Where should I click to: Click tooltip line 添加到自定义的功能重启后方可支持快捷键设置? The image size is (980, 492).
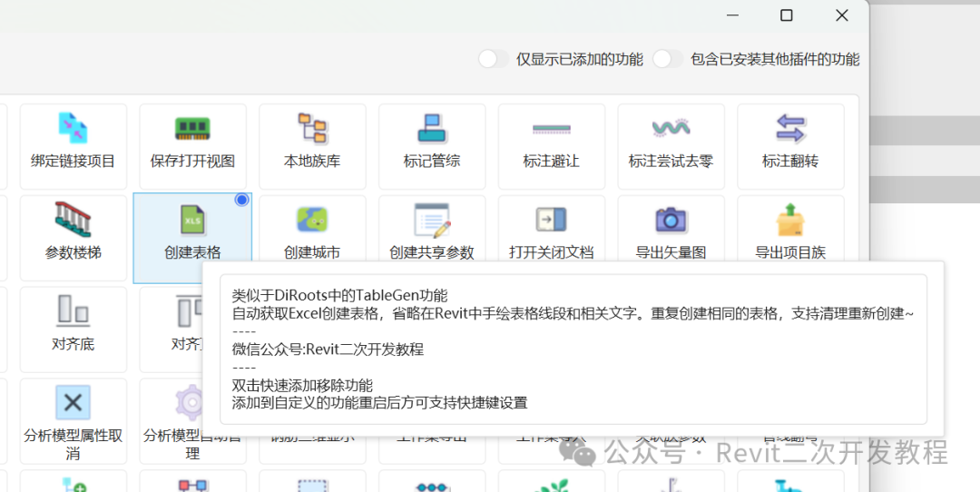click(x=380, y=403)
